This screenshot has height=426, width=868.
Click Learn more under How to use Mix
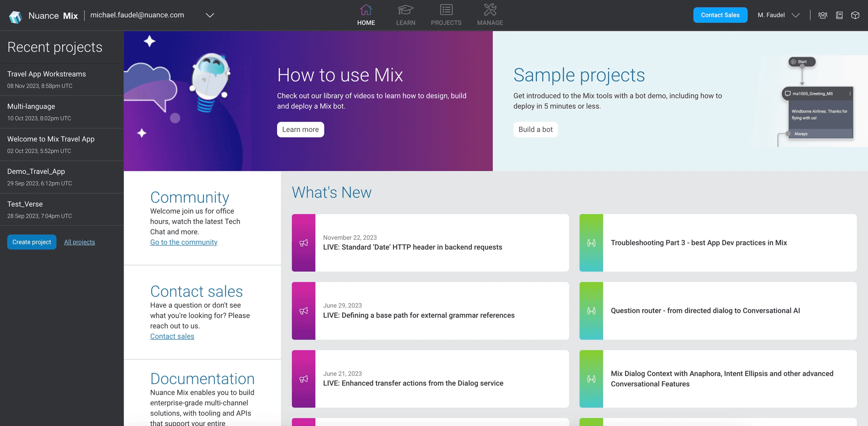(x=300, y=130)
